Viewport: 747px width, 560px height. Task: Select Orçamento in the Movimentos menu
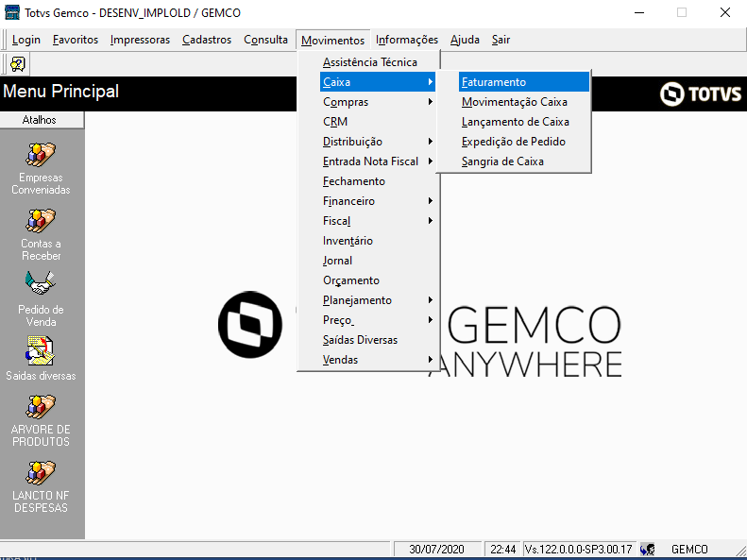351,280
